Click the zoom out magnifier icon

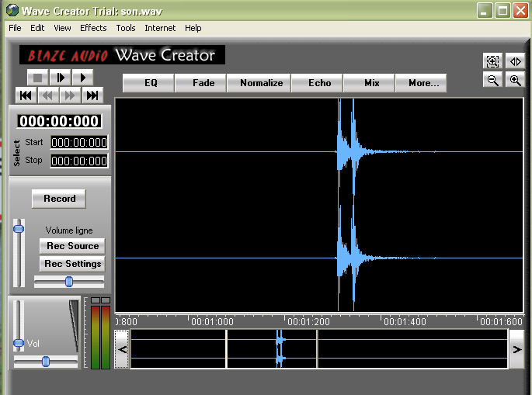pos(492,81)
